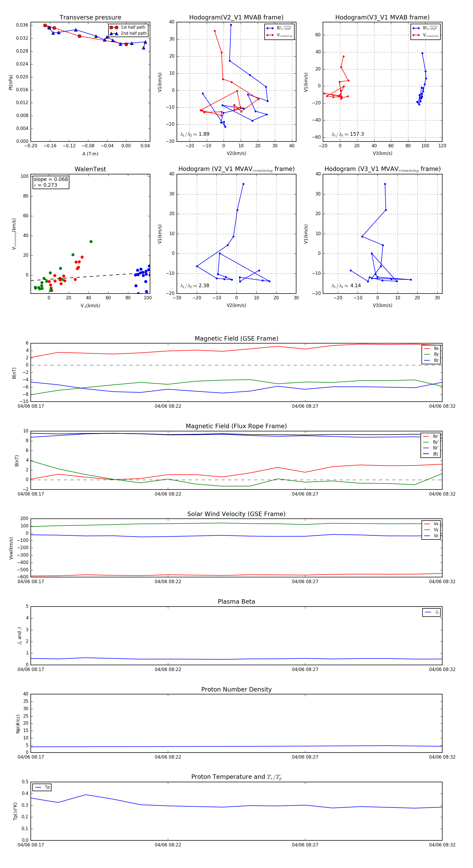473x868 pixels.
Task: Click the 'Magnetic Field (Flux Rope Frame)' title
Action: (236, 426)
